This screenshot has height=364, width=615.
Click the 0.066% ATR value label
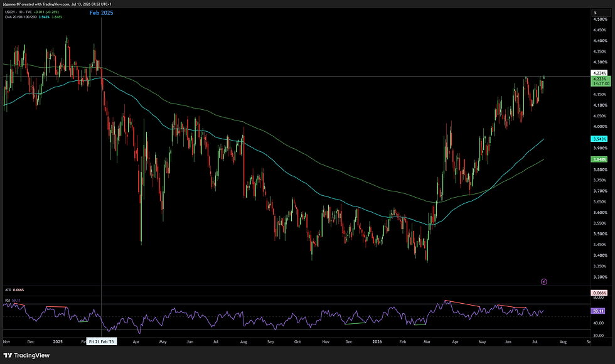pos(599,293)
